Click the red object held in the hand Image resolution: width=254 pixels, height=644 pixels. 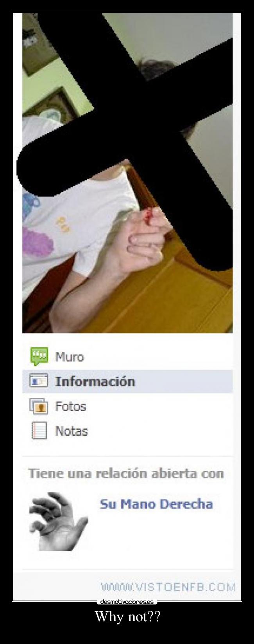tap(149, 216)
